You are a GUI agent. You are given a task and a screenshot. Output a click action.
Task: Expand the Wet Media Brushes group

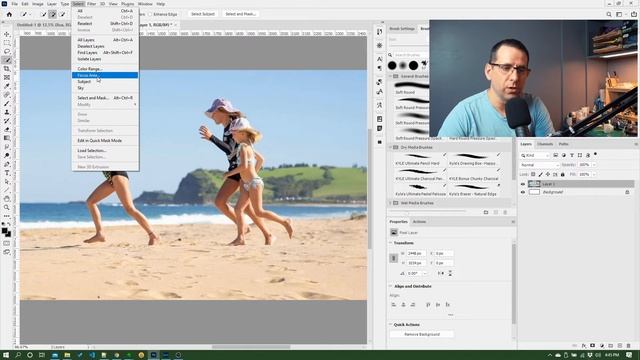[x=390, y=203]
